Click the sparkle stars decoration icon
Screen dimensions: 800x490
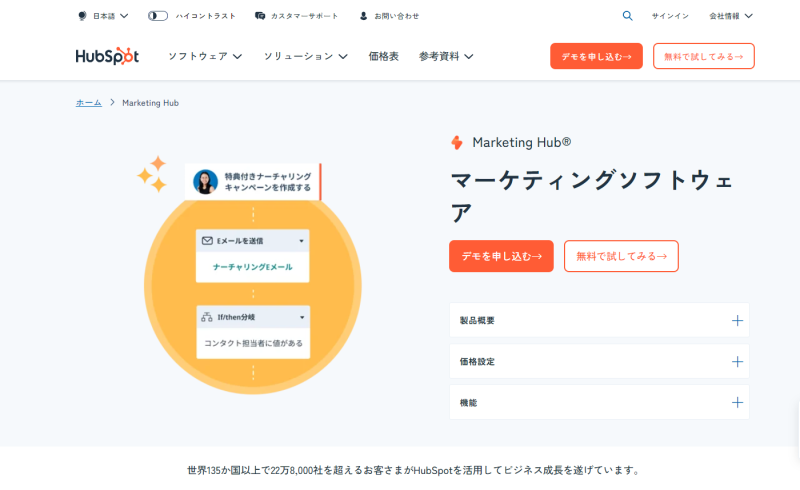[x=152, y=174]
